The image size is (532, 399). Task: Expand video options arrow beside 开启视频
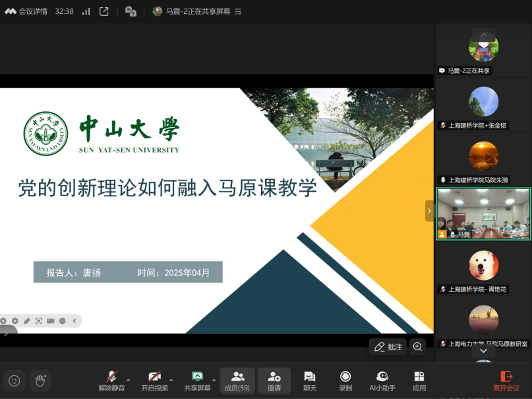click(171, 380)
